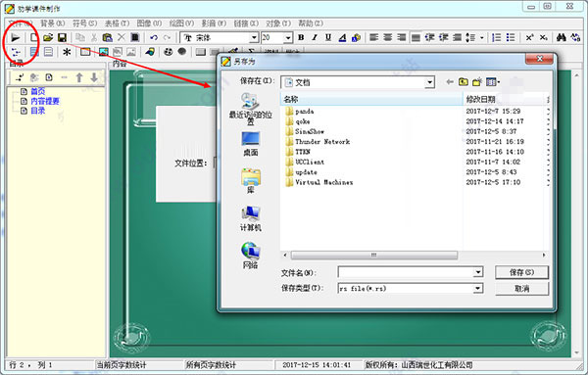Select the Thunder Network folder

point(318,142)
